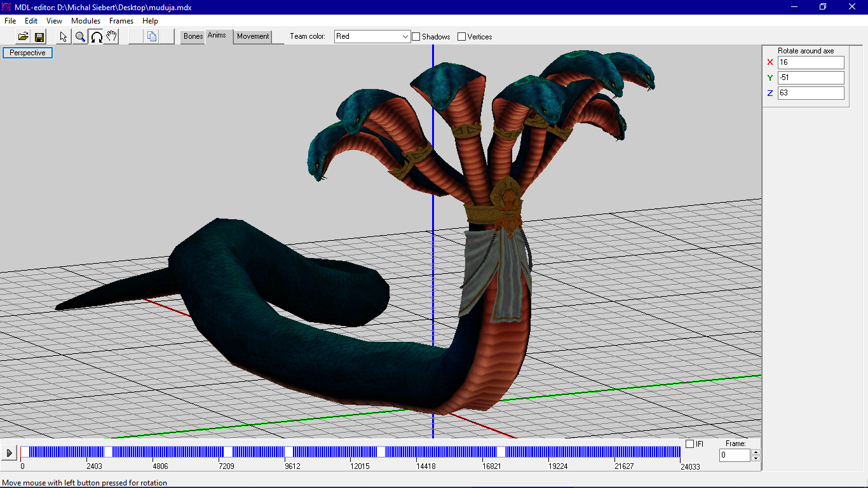Open a model file with folder icon
The height and width of the screenshot is (488, 868).
tap(23, 37)
